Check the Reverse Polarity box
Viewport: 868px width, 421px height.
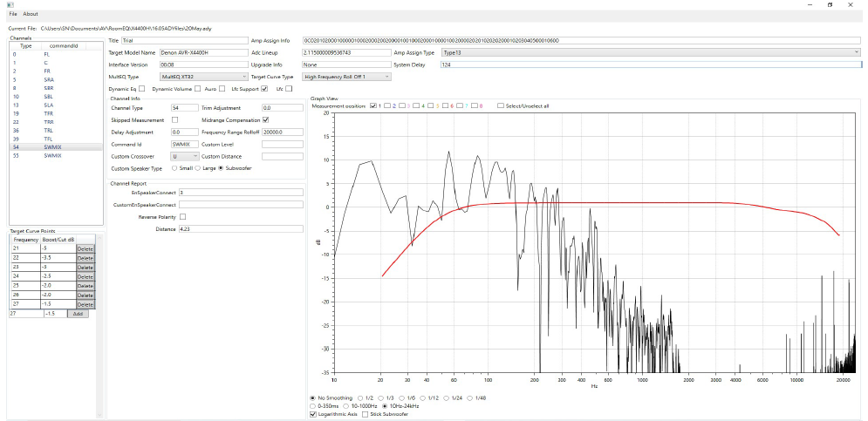(182, 216)
